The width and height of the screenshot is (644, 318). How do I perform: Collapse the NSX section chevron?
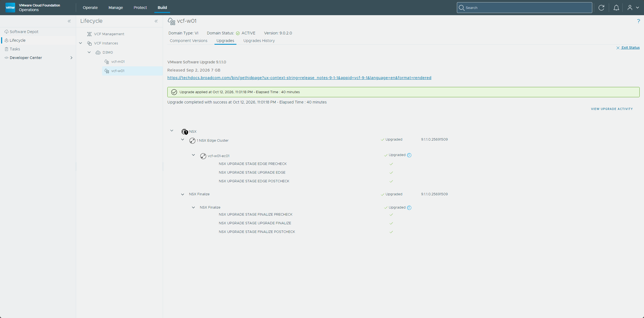point(172,131)
